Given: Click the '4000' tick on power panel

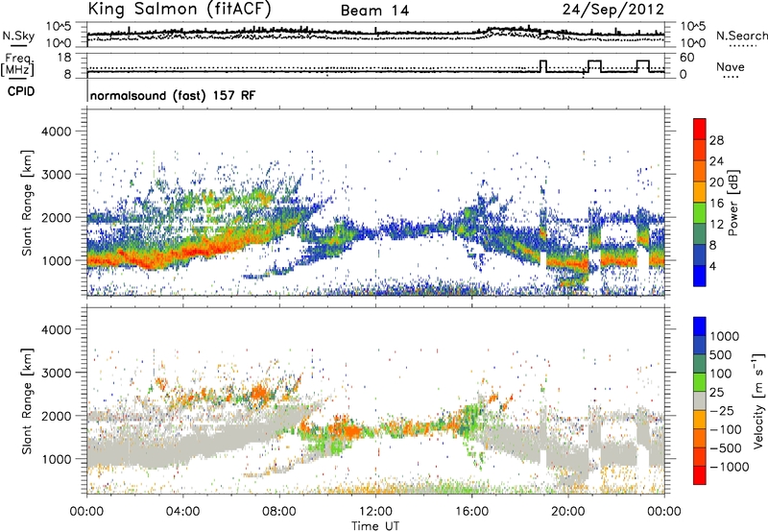Looking at the screenshot, I should (x=59, y=132).
